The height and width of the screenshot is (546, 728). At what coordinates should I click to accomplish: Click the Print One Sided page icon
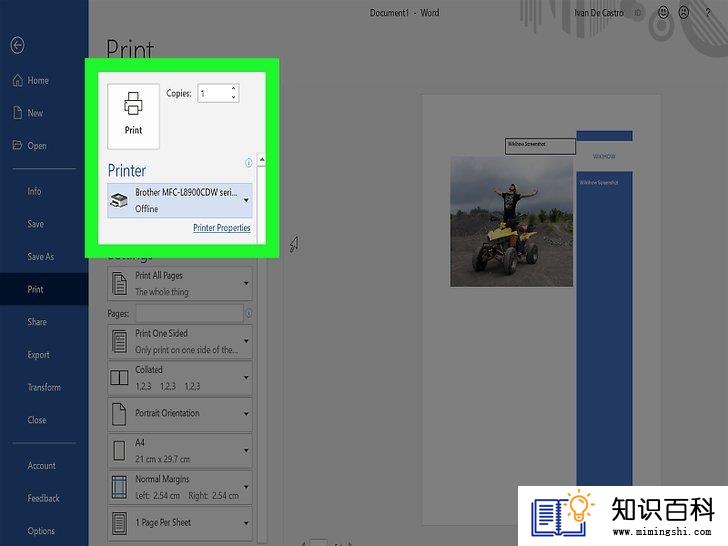click(119, 342)
